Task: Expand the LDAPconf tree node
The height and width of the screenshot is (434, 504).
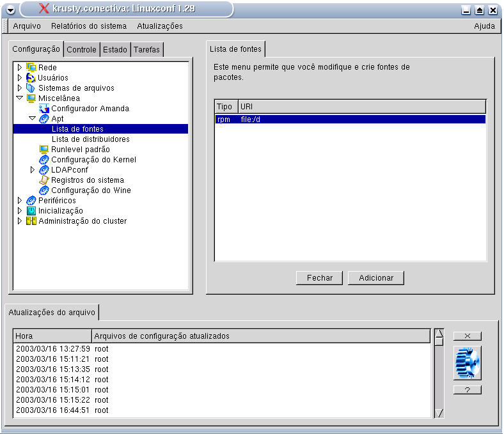Action: tap(33, 169)
